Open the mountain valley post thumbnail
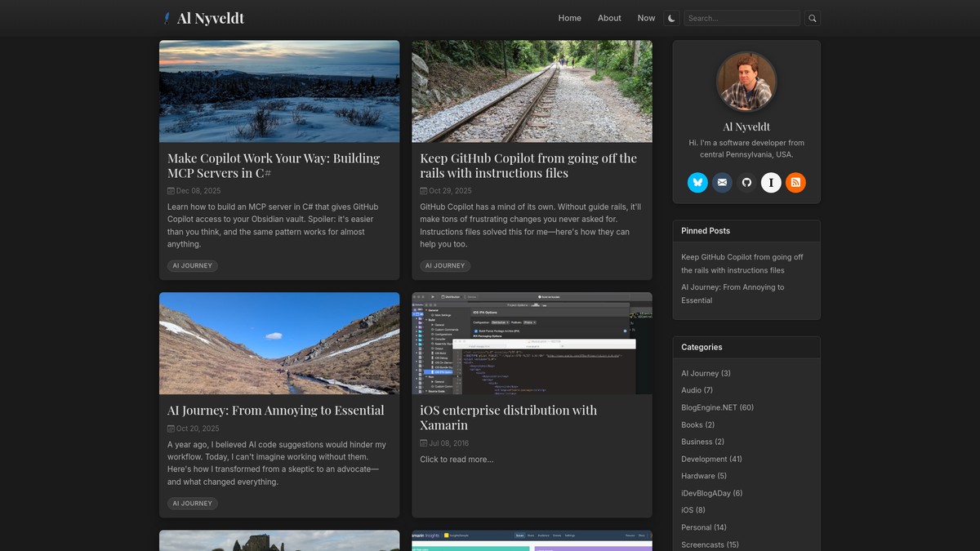This screenshot has width=980, height=551. (x=279, y=344)
